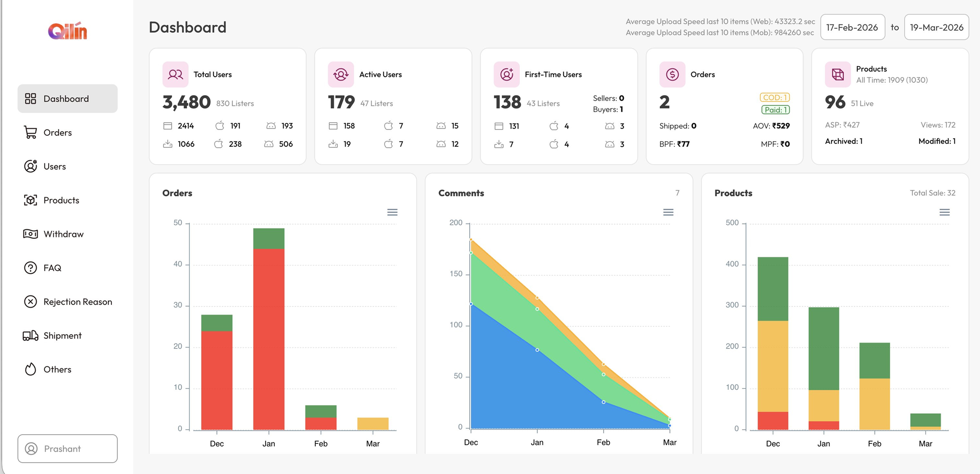Open the Products chart hamburger menu
The height and width of the screenshot is (474, 980).
click(945, 212)
